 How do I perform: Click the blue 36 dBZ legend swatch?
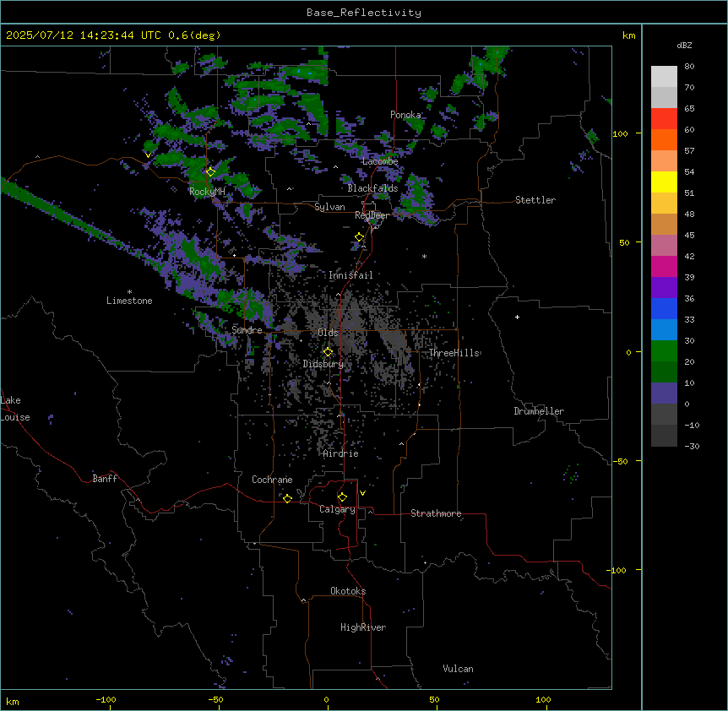[664, 308]
